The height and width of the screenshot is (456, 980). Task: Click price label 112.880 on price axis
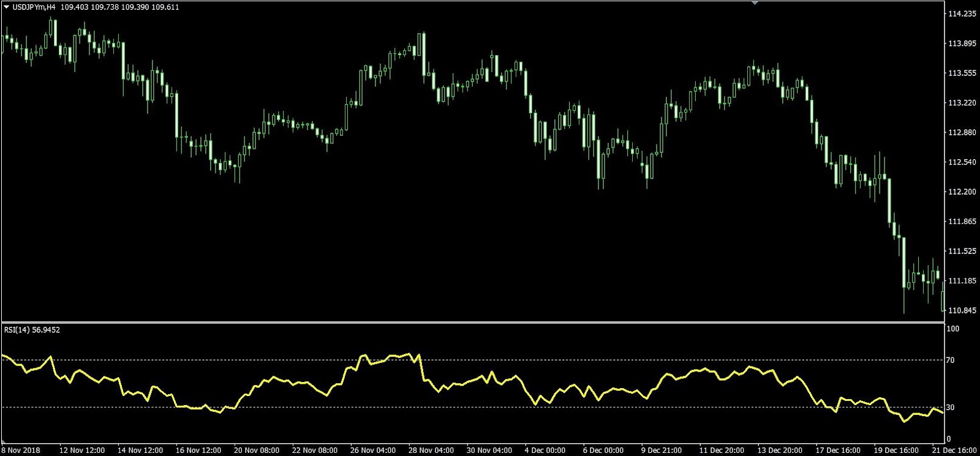(962, 132)
